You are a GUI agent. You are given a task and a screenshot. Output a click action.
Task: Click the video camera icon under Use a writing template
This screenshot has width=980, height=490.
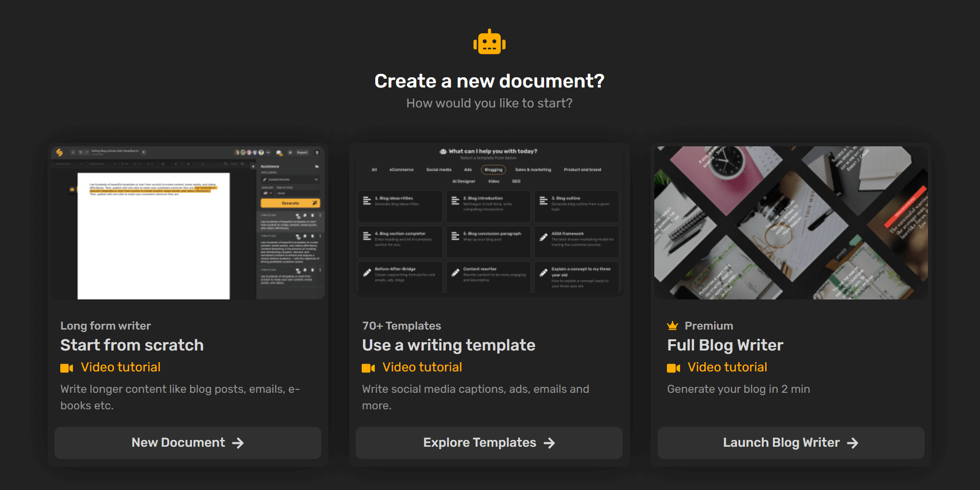coord(368,368)
